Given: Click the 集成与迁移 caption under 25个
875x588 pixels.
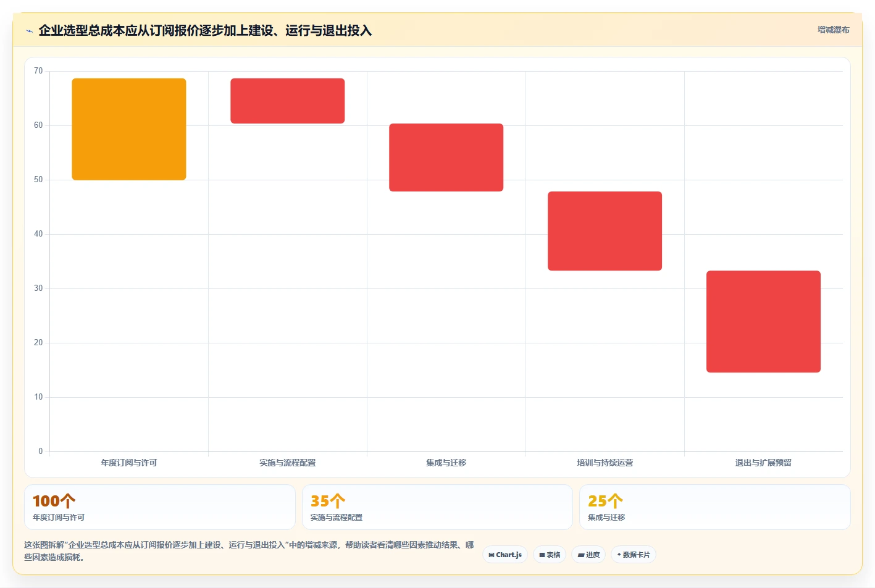Looking at the screenshot, I should pos(607,518).
